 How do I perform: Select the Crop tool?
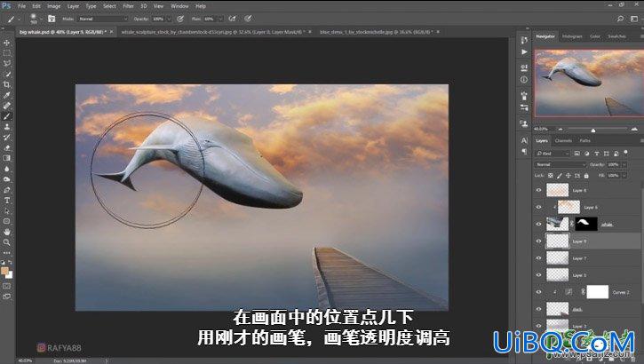(7, 84)
